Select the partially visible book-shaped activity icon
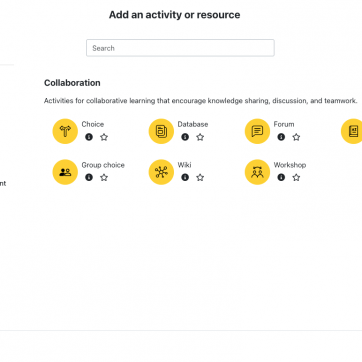Image resolution: width=362 pixels, height=362 pixels. click(x=352, y=131)
